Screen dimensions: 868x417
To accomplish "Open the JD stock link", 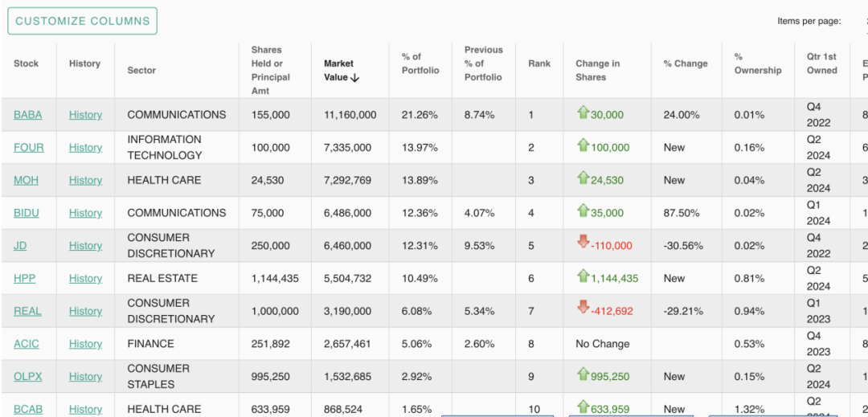I will 20,246.
